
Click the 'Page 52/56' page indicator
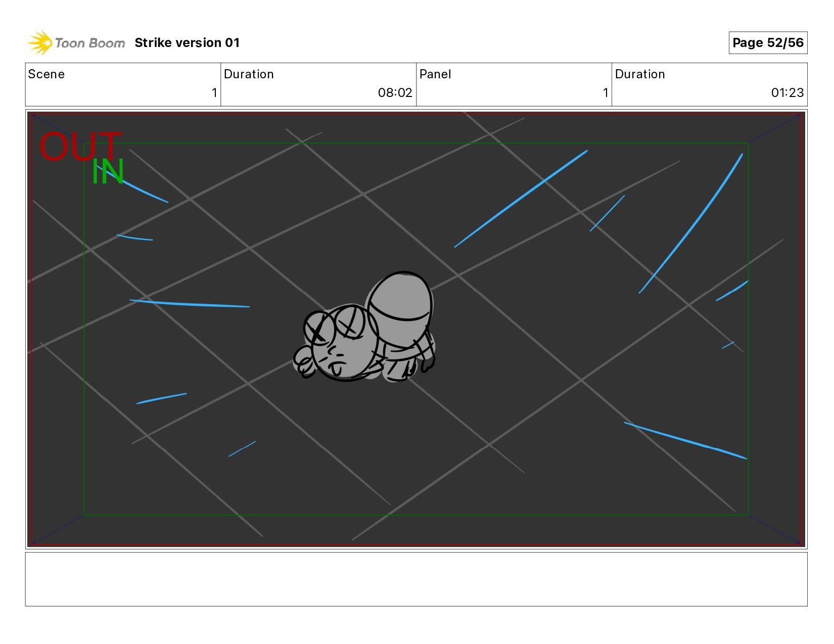pyautogui.click(x=768, y=43)
